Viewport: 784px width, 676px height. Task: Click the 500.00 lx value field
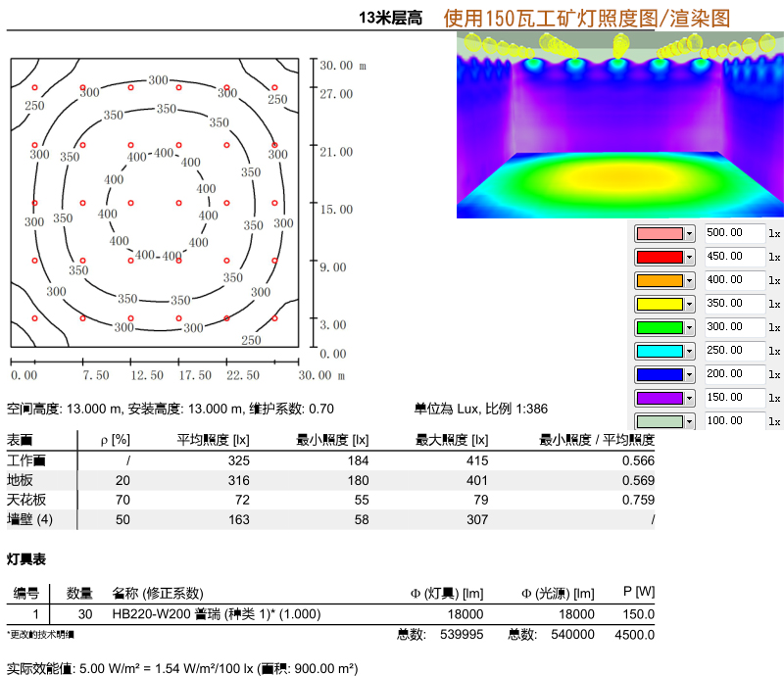(734, 233)
